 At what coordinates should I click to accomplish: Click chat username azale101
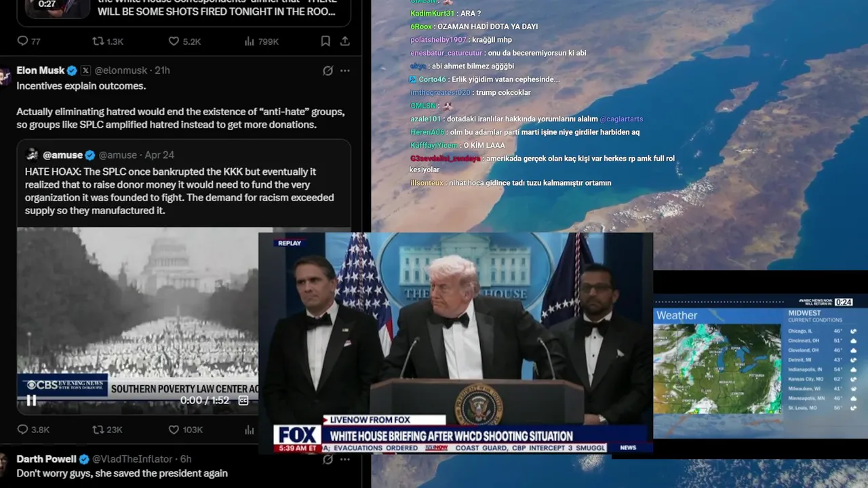pyautogui.click(x=425, y=119)
